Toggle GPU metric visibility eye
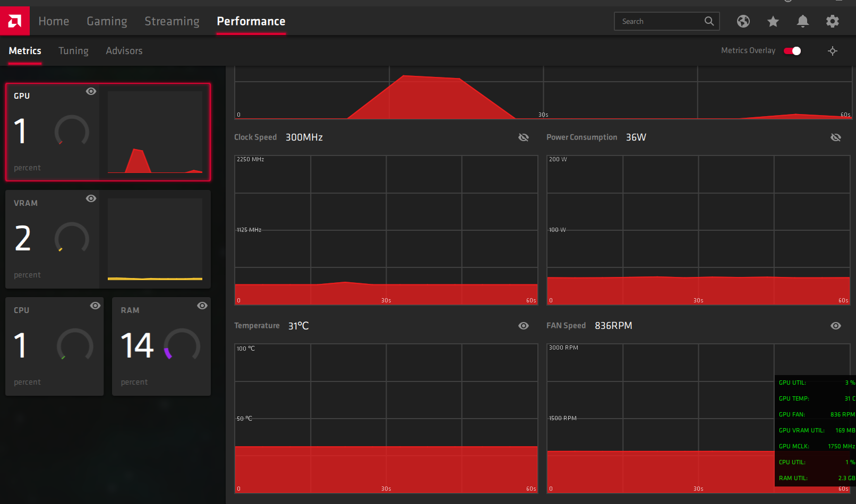 (x=91, y=91)
